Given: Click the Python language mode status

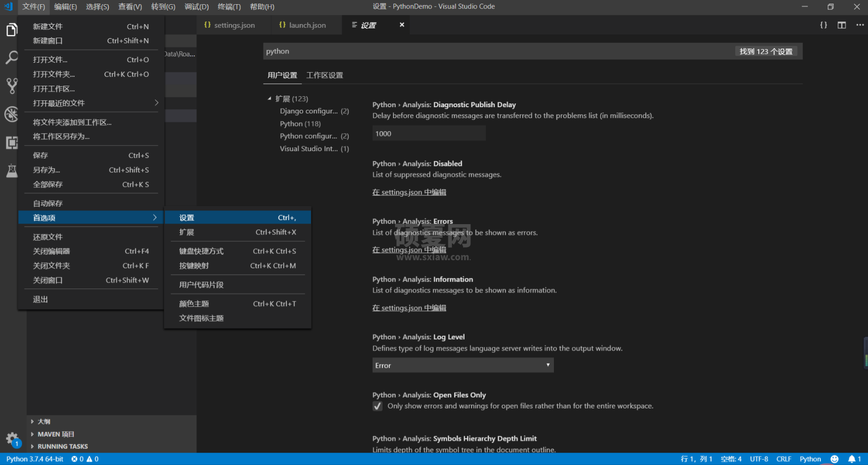Looking at the screenshot, I should (x=810, y=459).
